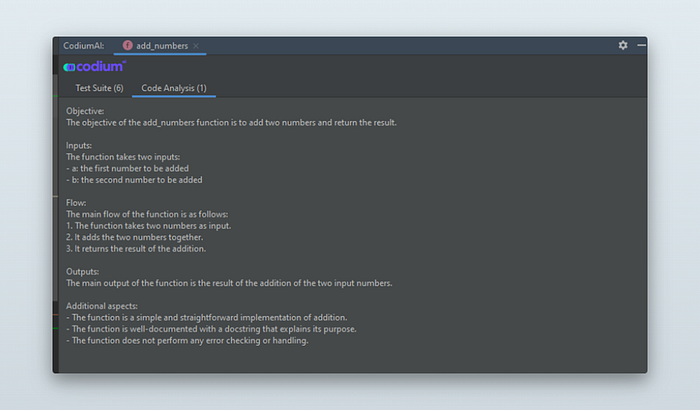Click the Flow heading

click(x=76, y=202)
